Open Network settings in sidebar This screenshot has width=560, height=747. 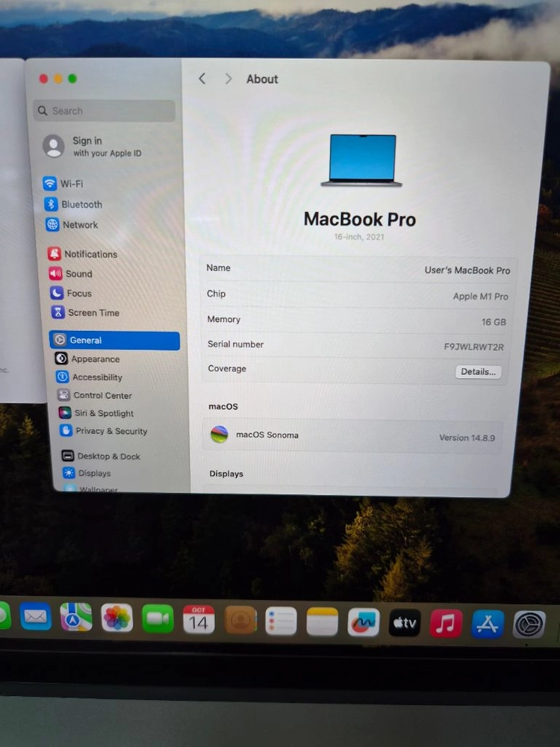72,225
